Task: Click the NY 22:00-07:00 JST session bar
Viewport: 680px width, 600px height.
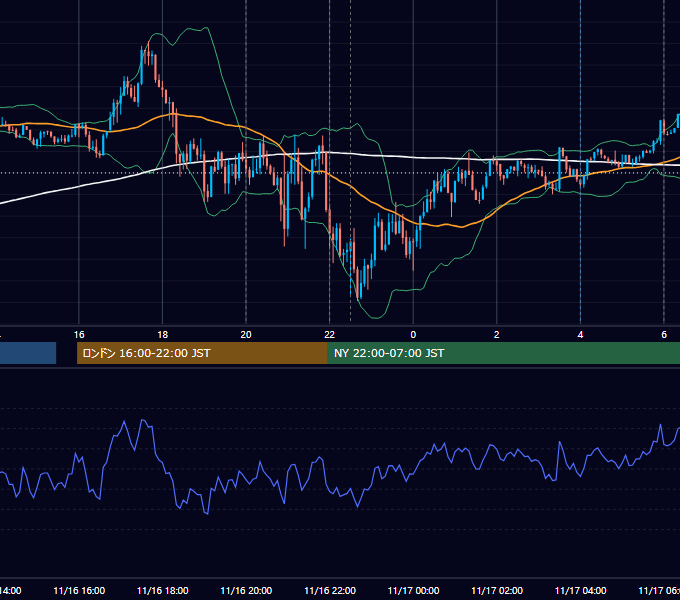Action: [x=503, y=353]
